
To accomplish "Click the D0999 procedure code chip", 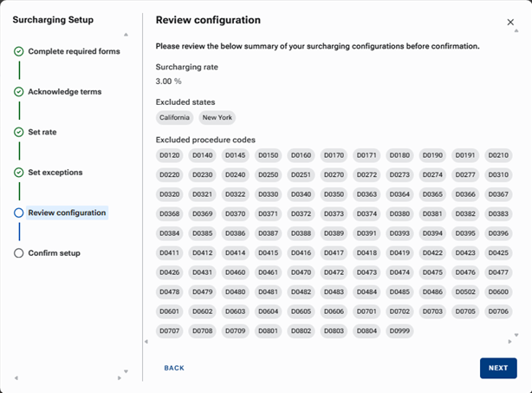I will 399,331.
